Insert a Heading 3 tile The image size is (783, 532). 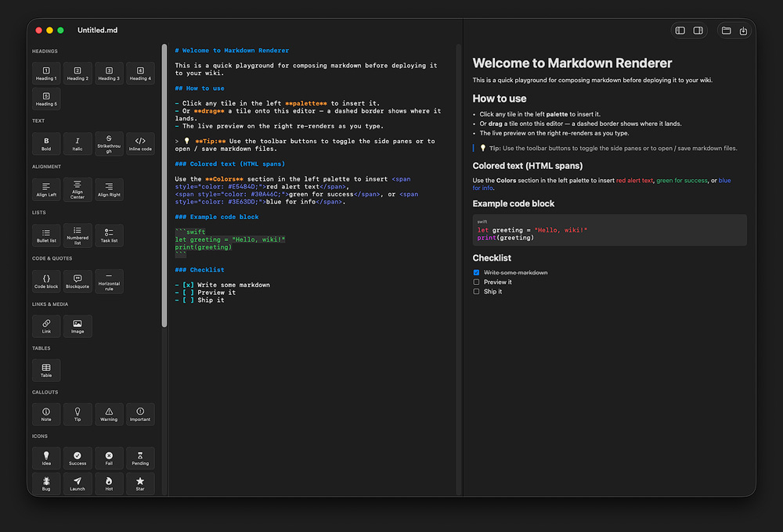(109, 74)
